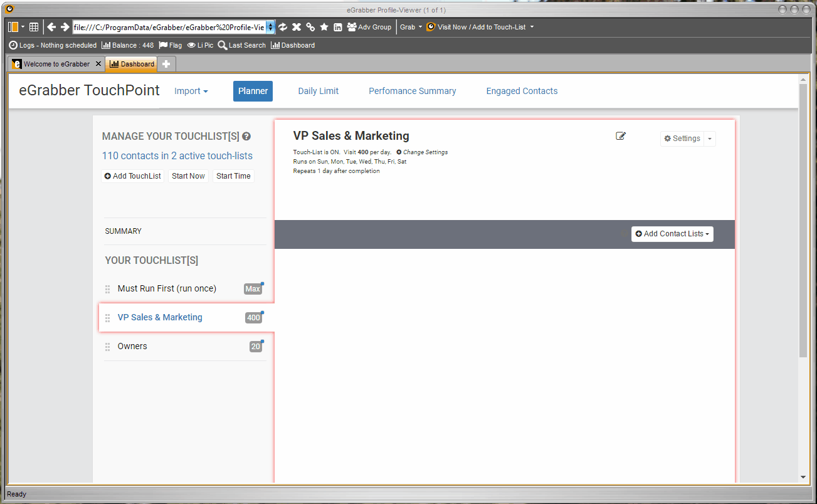Expand the Settings dropdown caret
817x504 pixels.
point(710,139)
